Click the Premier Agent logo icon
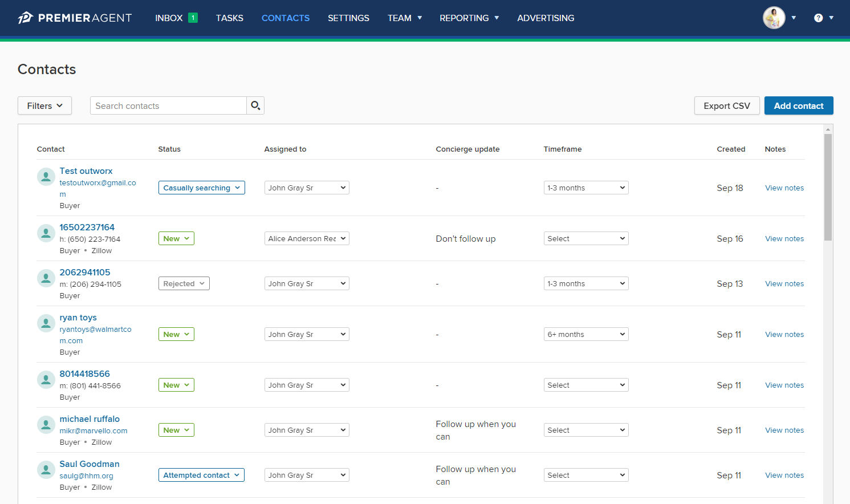850x504 pixels. (26, 18)
